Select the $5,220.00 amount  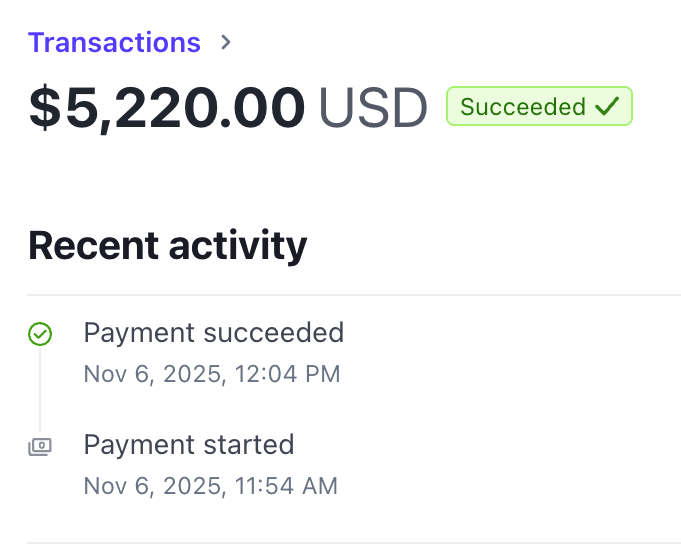[x=167, y=108]
